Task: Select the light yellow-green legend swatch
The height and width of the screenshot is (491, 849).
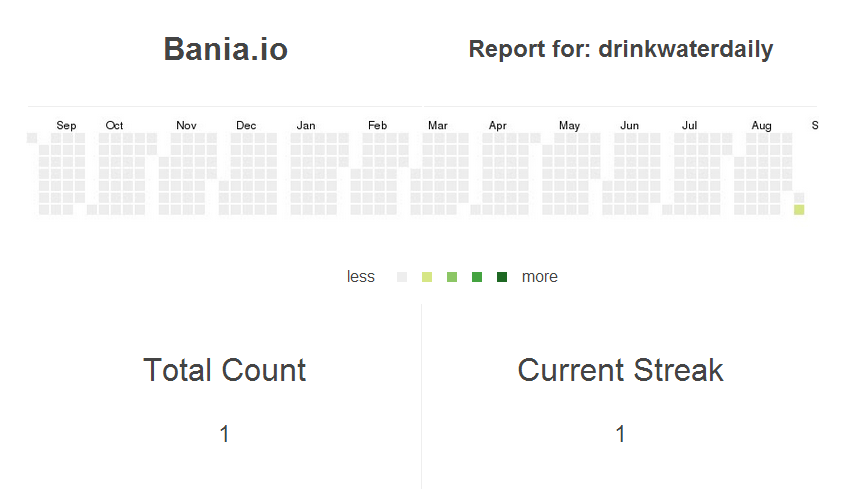Action: click(427, 277)
